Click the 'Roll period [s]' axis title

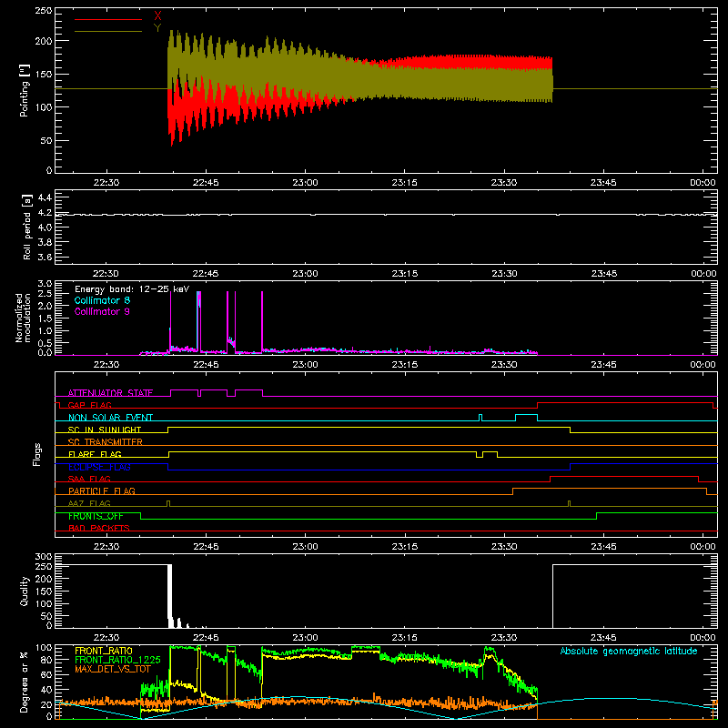[x=26, y=227]
